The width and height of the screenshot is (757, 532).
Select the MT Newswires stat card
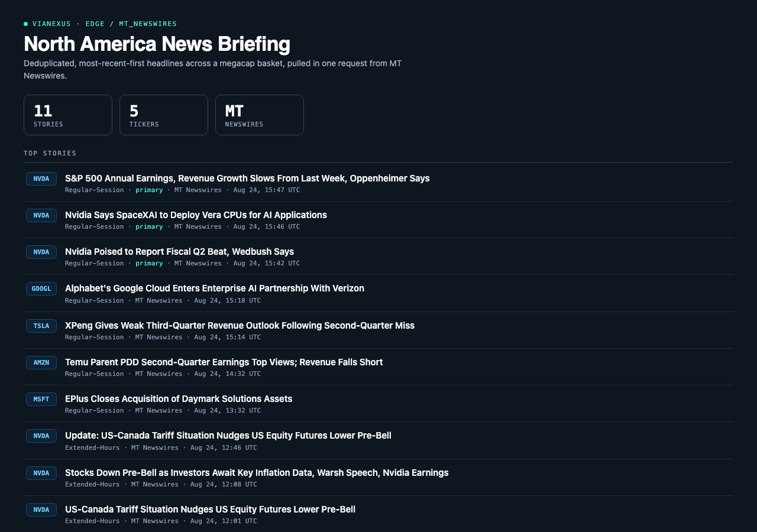click(x=260, y=115)
